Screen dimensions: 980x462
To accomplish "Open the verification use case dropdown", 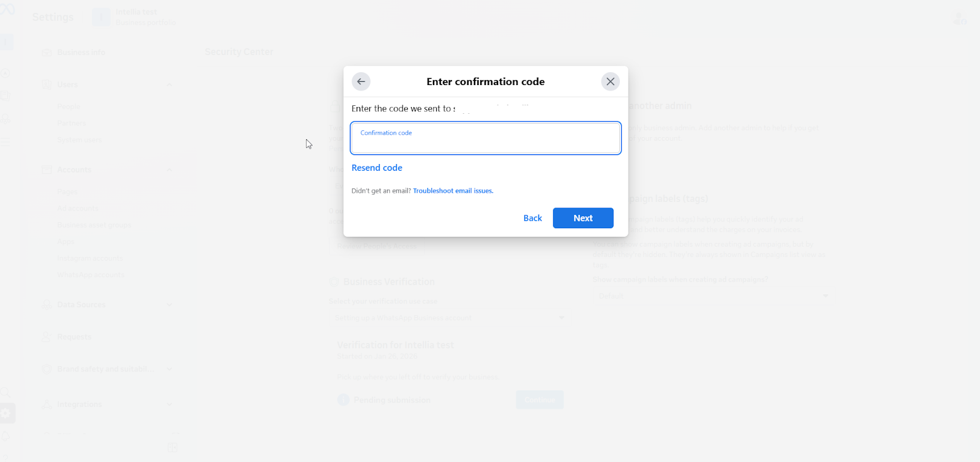I will 448,318.
